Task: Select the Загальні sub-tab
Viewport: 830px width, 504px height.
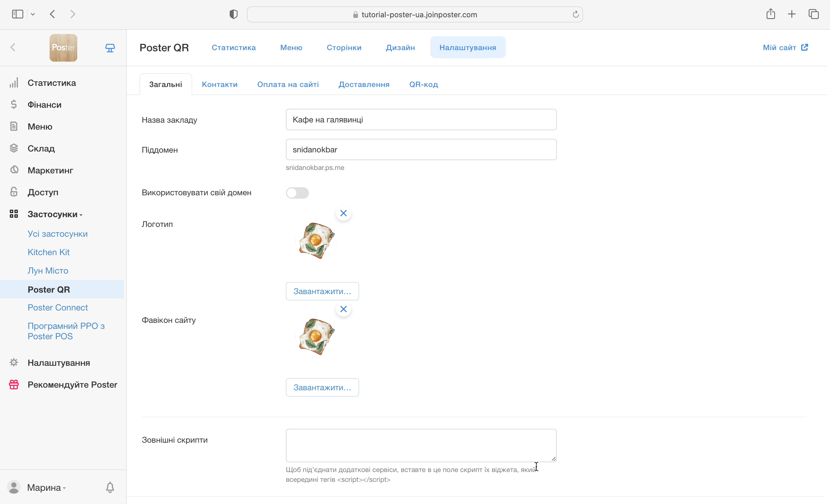Action: tap(166, 84)
